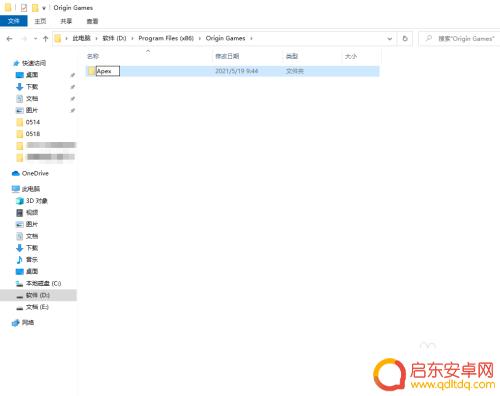Click the Apex folder name edit field

(x=108, y=71)
